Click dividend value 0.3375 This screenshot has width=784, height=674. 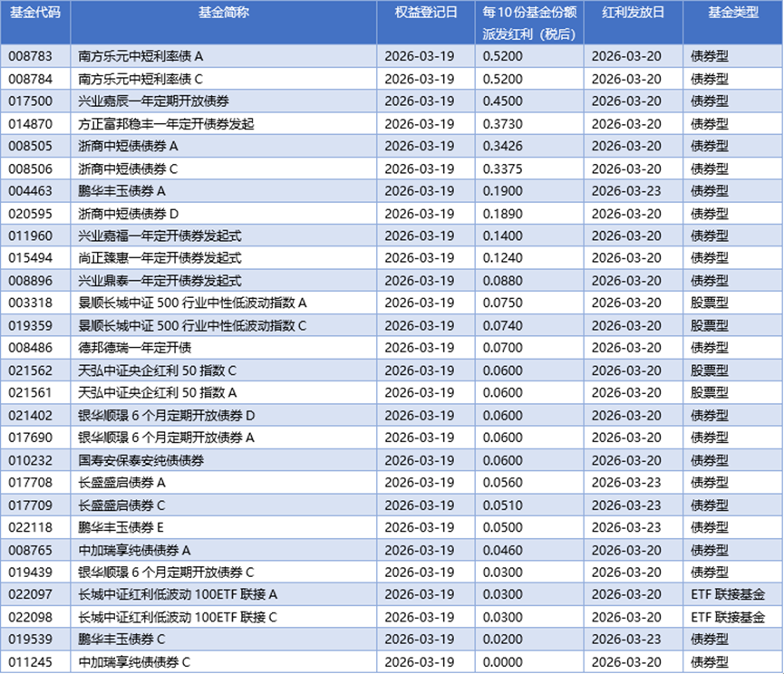[502, 168]
